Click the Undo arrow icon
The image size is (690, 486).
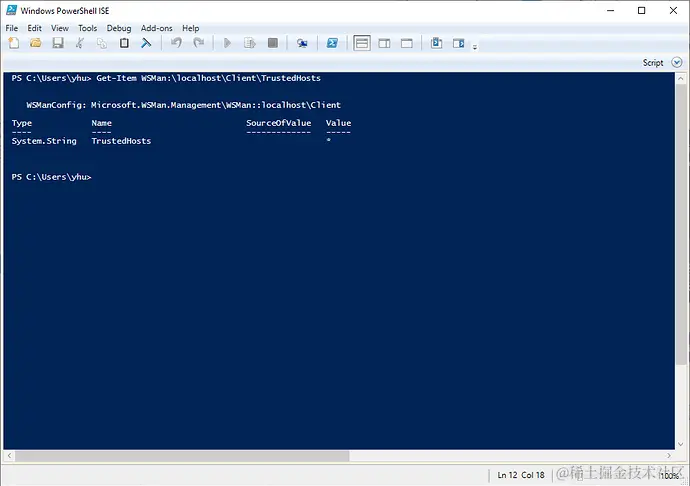pyautogui.click(x=176, y=43)
